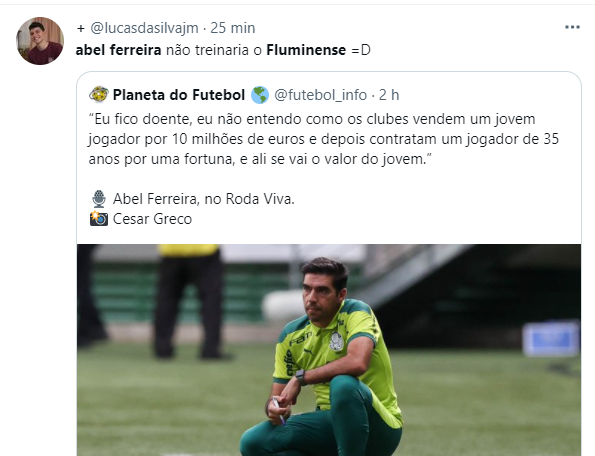Open the quoted tweet's quote text
The width and height of the screenshot is (595, 456).
pos(323,139)
